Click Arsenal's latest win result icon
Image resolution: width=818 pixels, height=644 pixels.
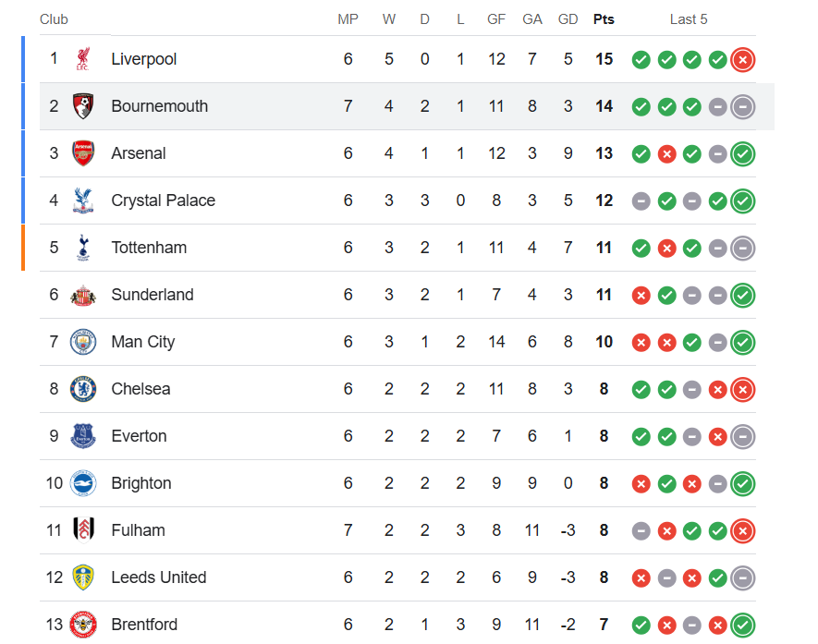(743, 154)
